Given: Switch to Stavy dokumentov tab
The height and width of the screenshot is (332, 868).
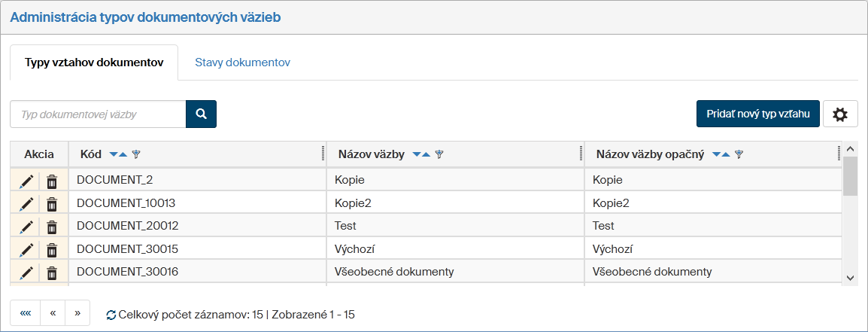Looking at the screenshot, I should [x=242, y=62].
